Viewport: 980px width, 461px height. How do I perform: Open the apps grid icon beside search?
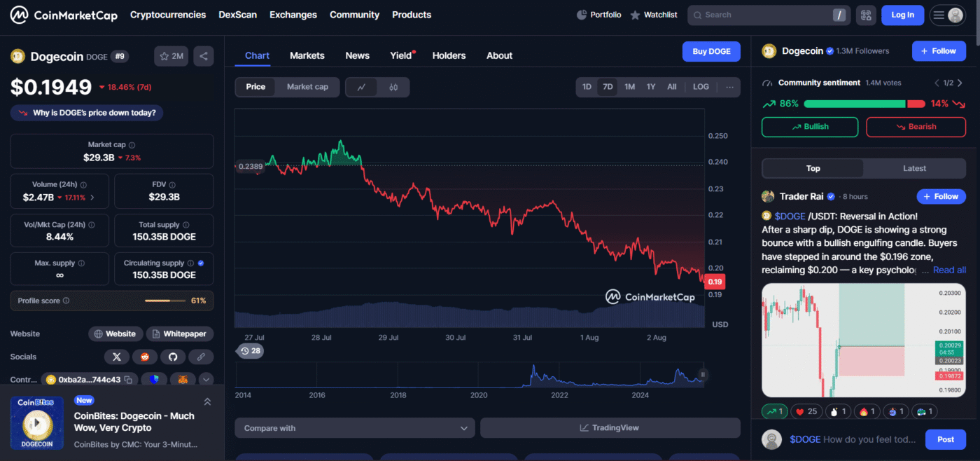point(867,15)
